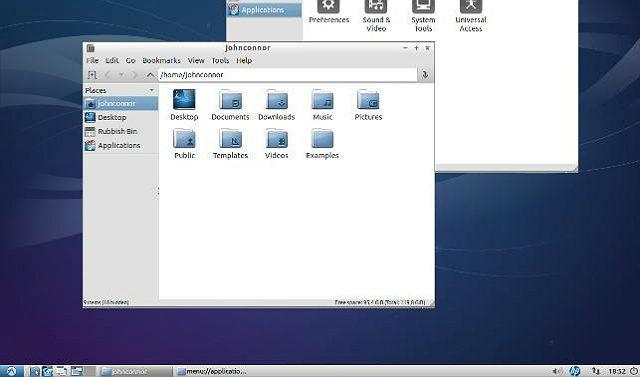Open the Bookmarks menu
Screen dimensions: 640x377
pyautogui.click(x=161, y=60)
